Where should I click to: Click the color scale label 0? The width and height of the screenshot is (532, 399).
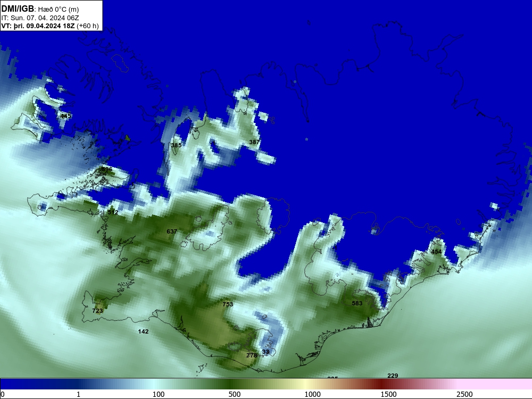pyautogui.click(x=3, y=394)
